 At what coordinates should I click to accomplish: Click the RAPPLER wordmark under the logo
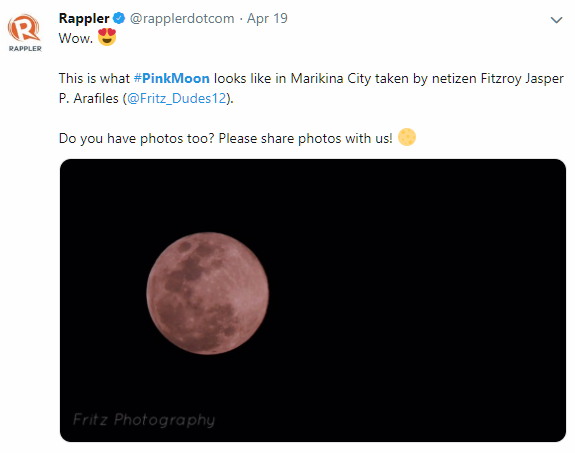(25, 48)
